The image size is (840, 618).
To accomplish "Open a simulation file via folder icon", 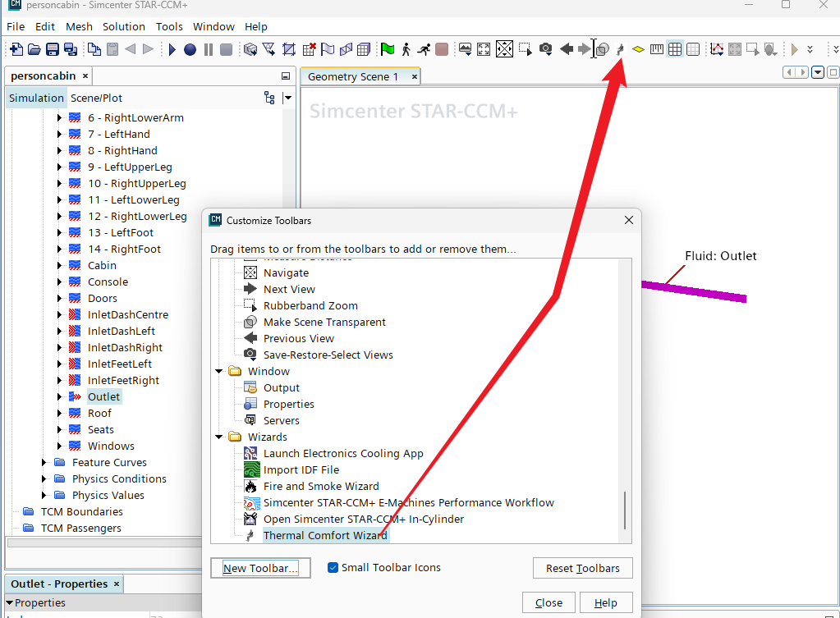I will tap(34, 49).
